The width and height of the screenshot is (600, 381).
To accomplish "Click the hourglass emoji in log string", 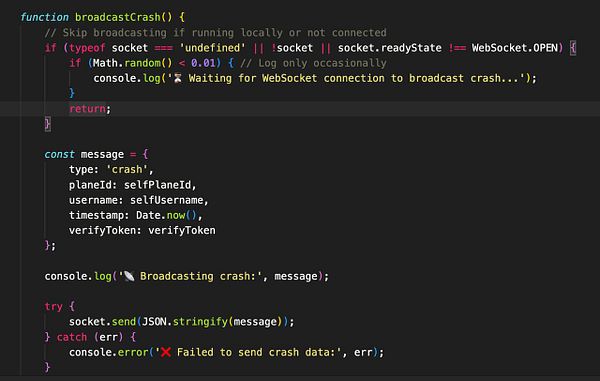I will [178, 78].
